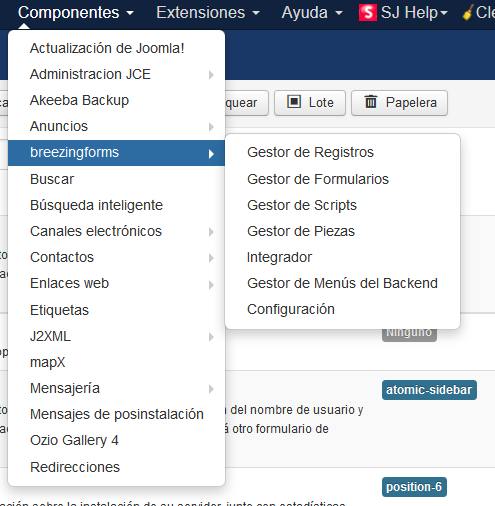The height and width of the screenshot is (506, 495).
Task: Open Mensajes de posinstalación
Action: pyautogui.click(x=116, y=414)
